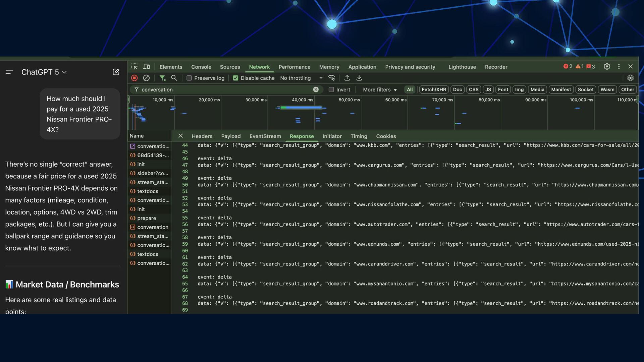The width and height of the screenshot is (644, 362).
Task: Open the Recorder tab
Action: pos(496,67)
